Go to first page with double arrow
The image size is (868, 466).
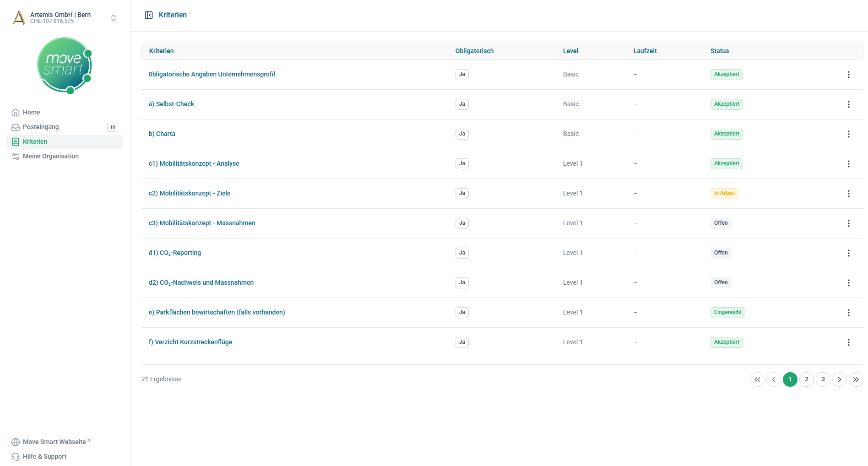coord(757,379)
